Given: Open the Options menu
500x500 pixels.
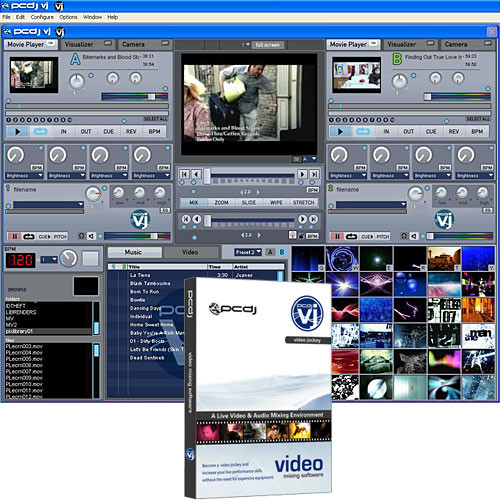Looking at the screenshot, I should coord(68,17).
